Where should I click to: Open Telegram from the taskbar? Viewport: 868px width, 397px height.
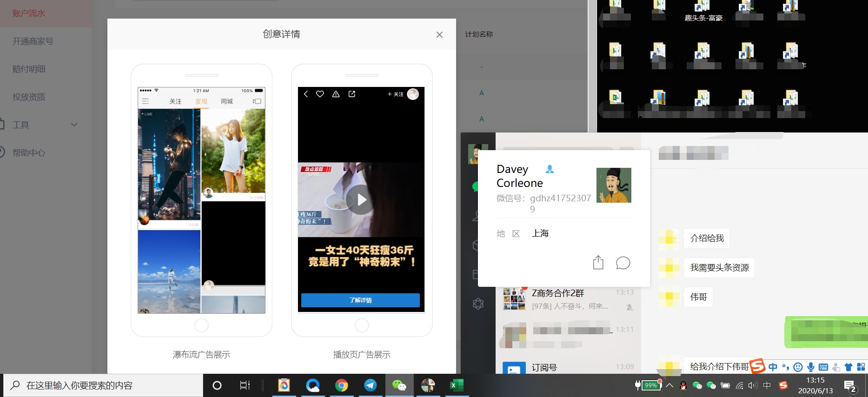coord(371,385)
